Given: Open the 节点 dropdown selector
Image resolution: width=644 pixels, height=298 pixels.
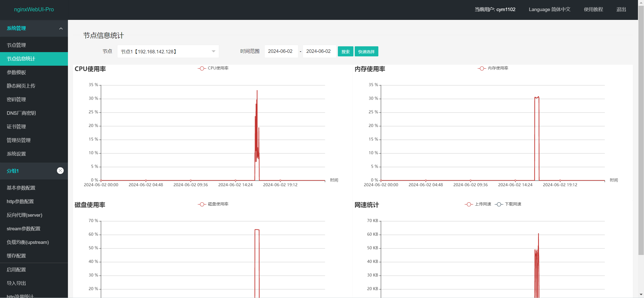Looking at the screenshot, I should (168, 51).
